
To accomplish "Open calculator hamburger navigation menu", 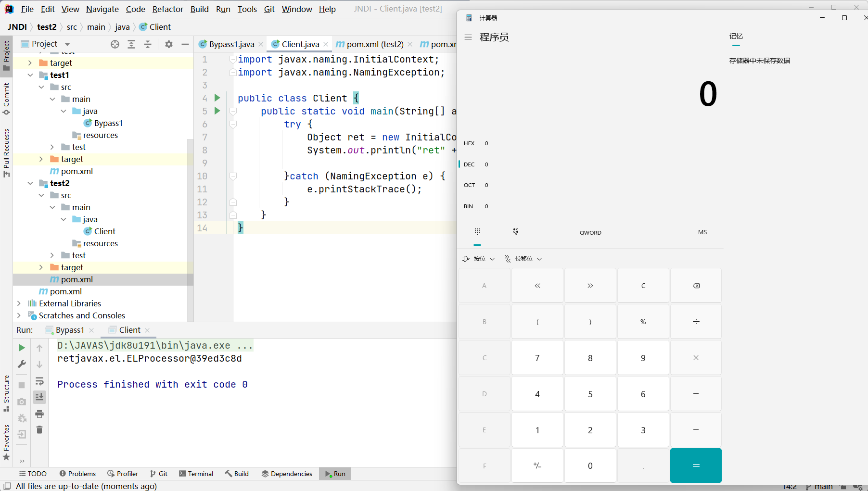I will (468, 37).
